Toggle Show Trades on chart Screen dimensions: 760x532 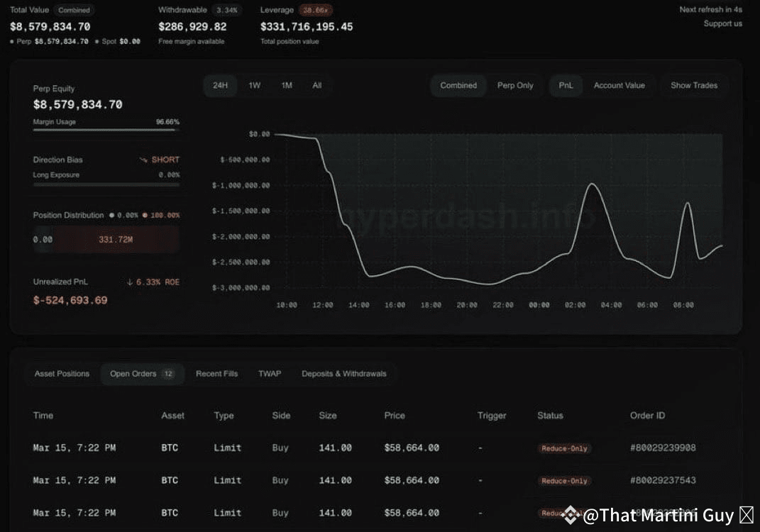[693, 85]
